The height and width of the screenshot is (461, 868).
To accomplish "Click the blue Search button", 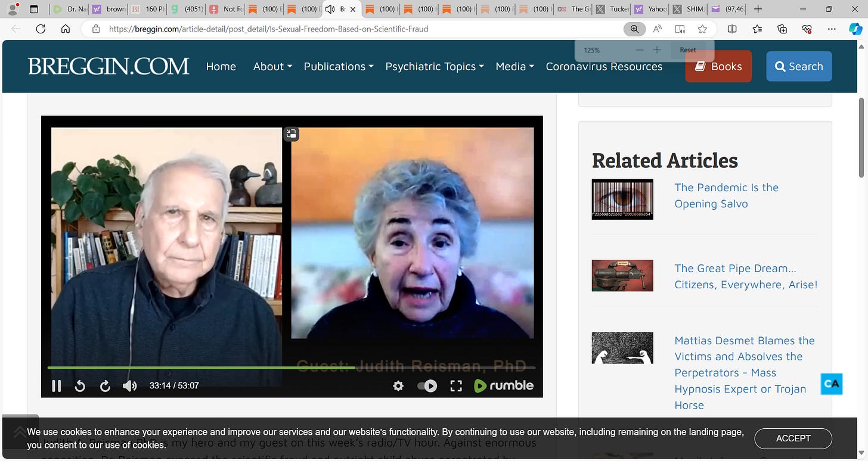I will (799, 66).
